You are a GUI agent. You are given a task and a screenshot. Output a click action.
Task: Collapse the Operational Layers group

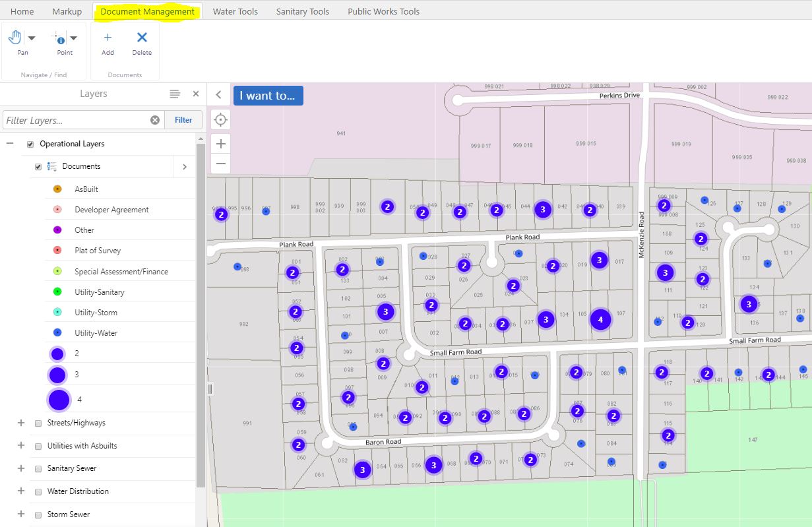pyautogui.click(x=10, y=144)
